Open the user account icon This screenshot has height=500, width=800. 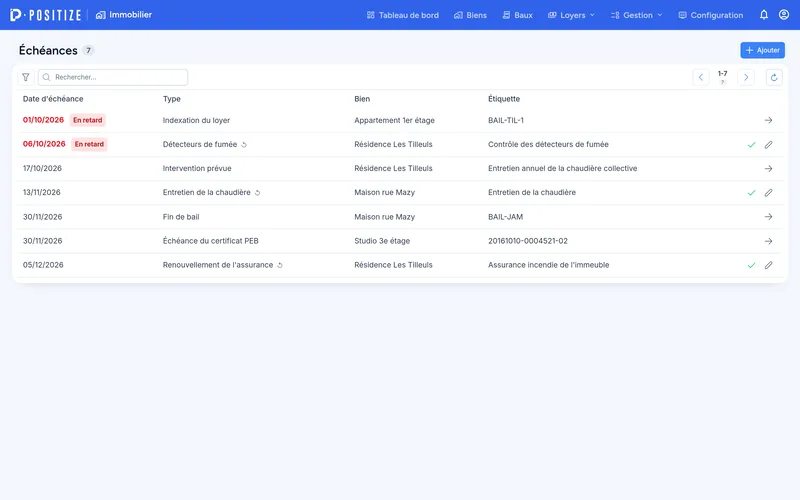[784, 15]
